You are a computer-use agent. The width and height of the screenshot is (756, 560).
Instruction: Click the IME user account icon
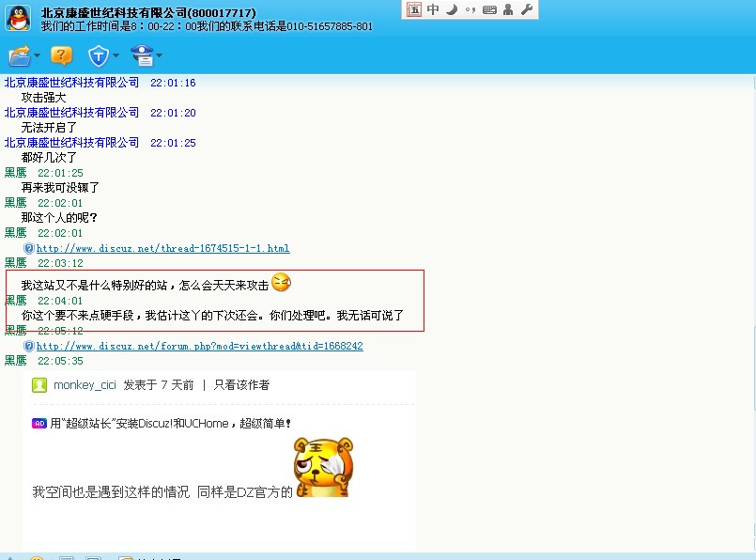point(508,9)
